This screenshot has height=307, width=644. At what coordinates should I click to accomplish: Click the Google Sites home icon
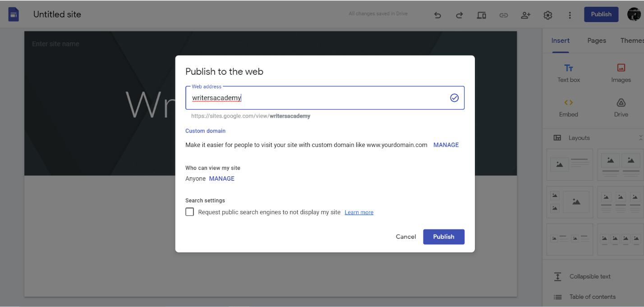pyautogui.click(x=14, y=14)
